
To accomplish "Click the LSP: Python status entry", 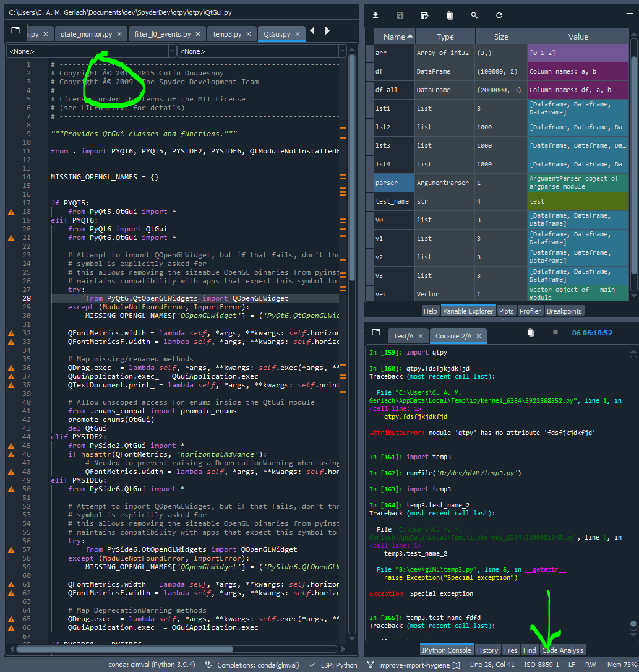I will click(333, 665).
